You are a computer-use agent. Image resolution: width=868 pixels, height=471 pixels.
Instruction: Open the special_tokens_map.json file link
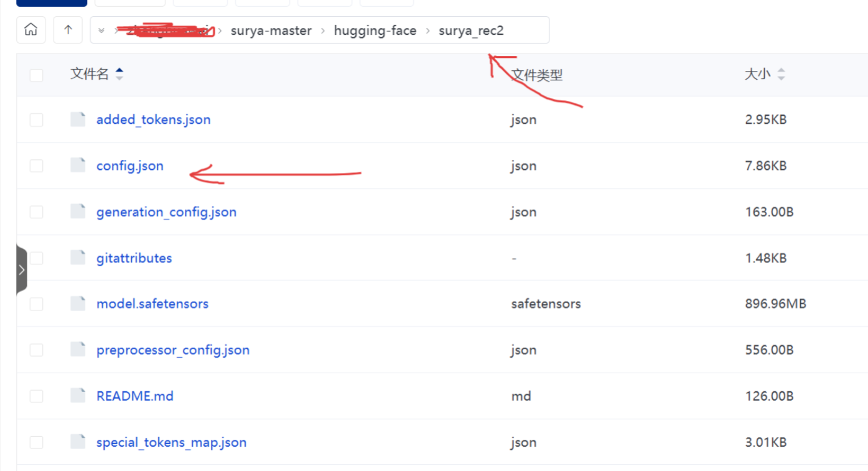[x=170, y=442]
